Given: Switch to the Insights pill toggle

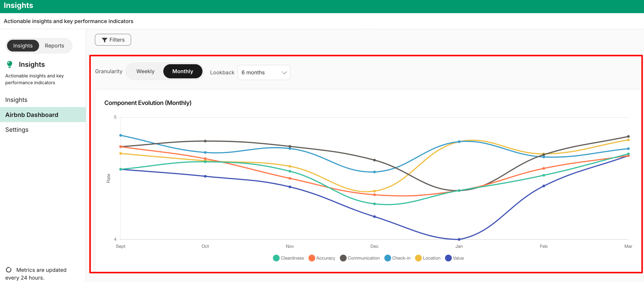Looking at the screenshot, I should click(23, 46).
